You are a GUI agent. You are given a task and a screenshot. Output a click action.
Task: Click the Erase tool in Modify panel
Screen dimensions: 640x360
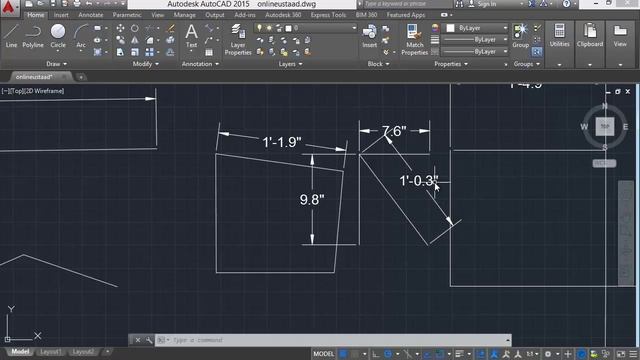(x=171, y=28)
